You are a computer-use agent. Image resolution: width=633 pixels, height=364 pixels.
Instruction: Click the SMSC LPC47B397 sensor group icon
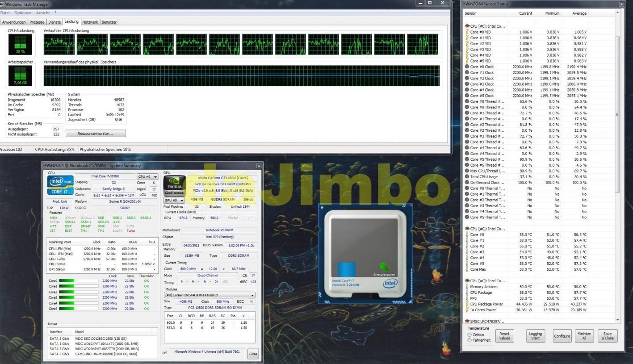click(467, 321)
